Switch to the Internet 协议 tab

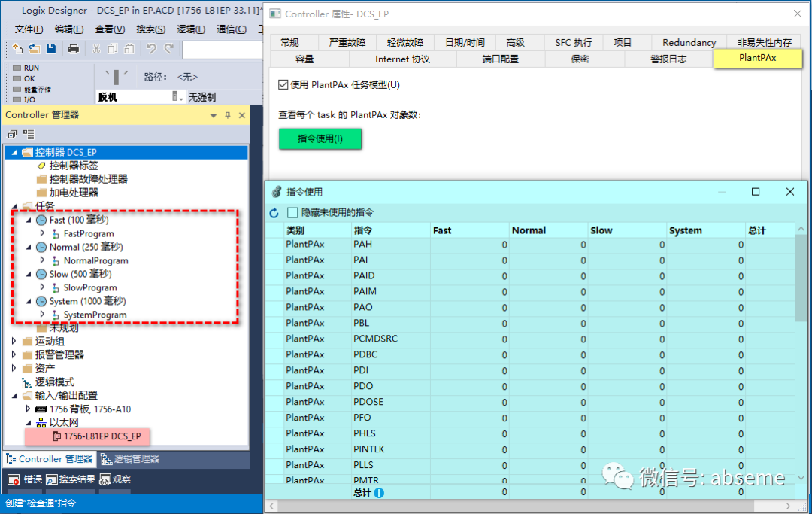point(402,59)
